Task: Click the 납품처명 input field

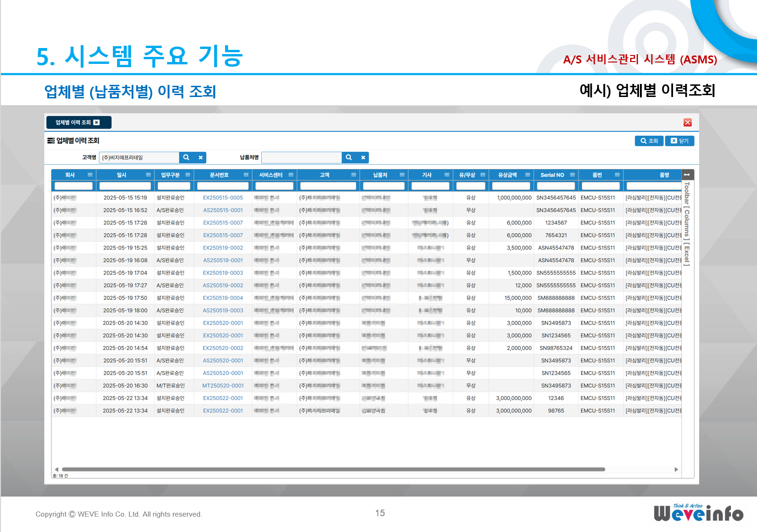Action: (x=301, y=158)
